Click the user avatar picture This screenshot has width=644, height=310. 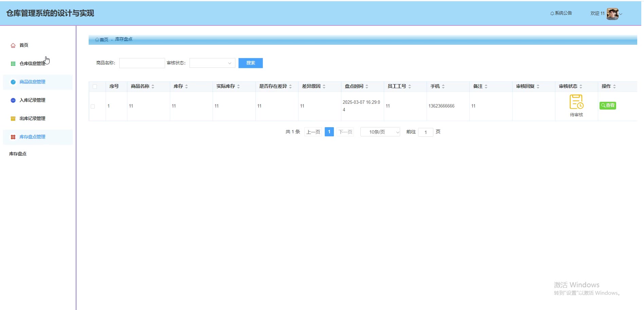coord(612,14)
